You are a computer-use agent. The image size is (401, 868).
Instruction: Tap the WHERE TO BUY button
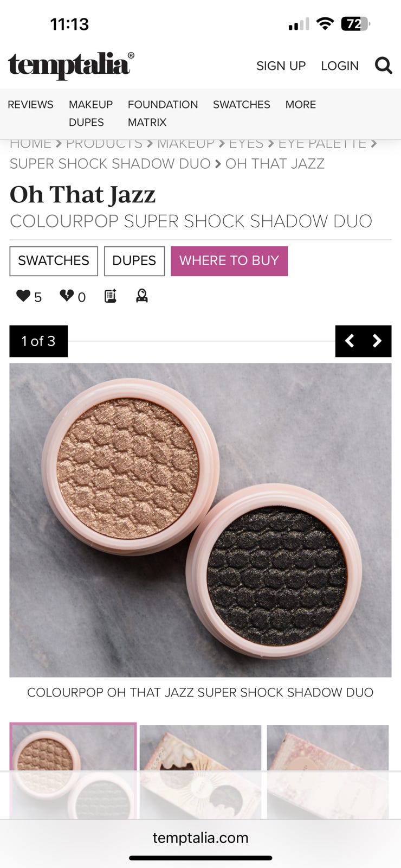click(229, 261)
